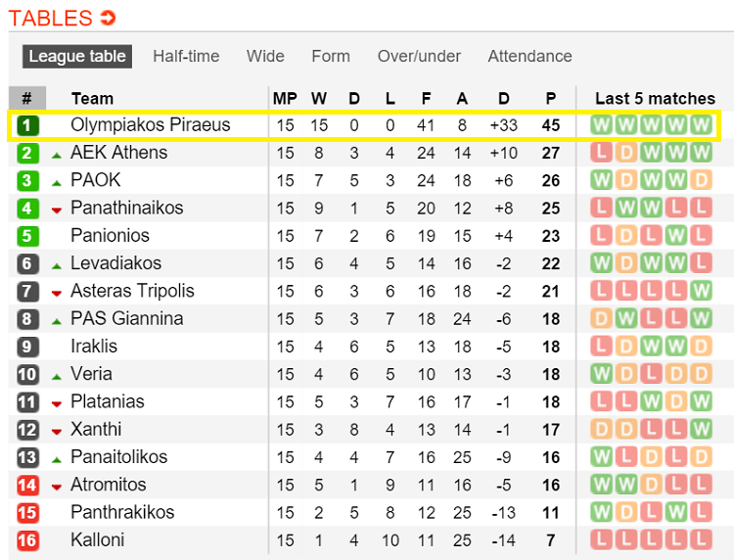Click the position 1 badge for Olympiakos
Screen dimensions: 734x560
27,125
